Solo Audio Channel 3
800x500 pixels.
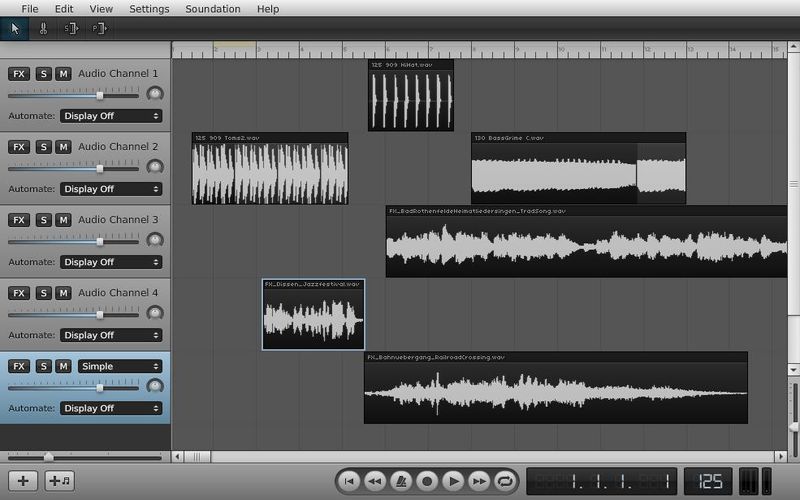pyautogui.click(x=43, y=220)
